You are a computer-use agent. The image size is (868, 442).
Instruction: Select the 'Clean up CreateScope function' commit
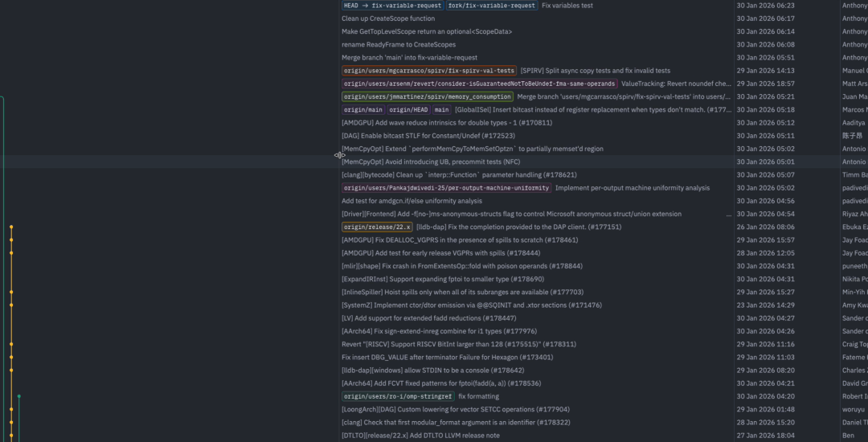[388, 18]
